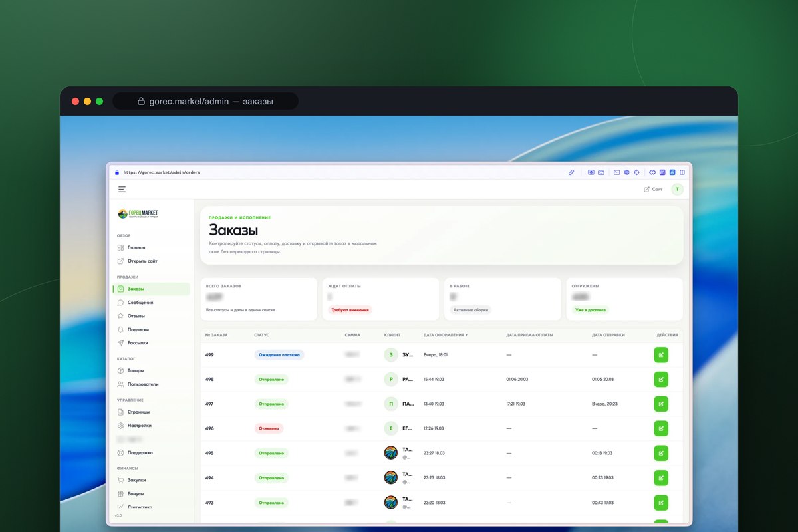This screenshot has height=532, width=798.
Task: Edit order 493 with green action button
Action: (661, 503)
